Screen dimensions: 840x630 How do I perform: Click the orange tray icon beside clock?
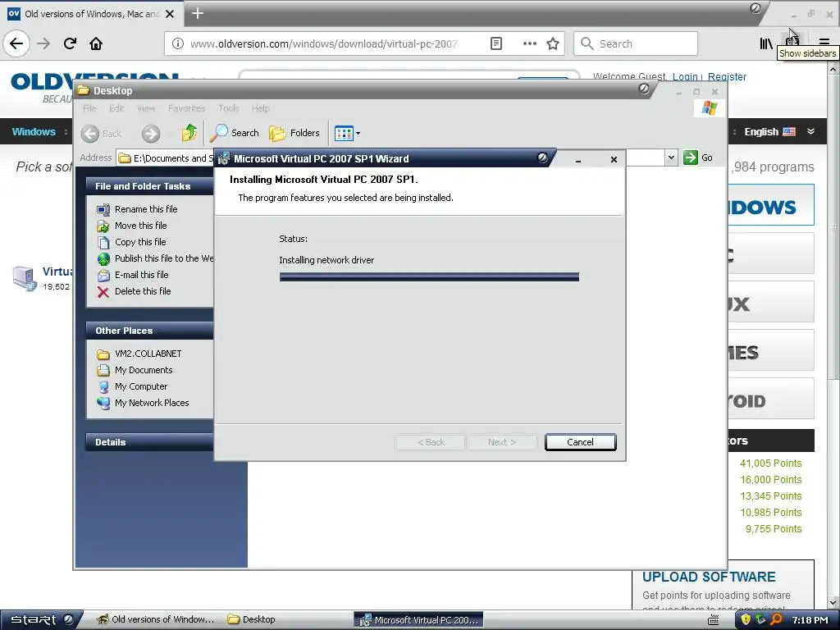(776, 620)
